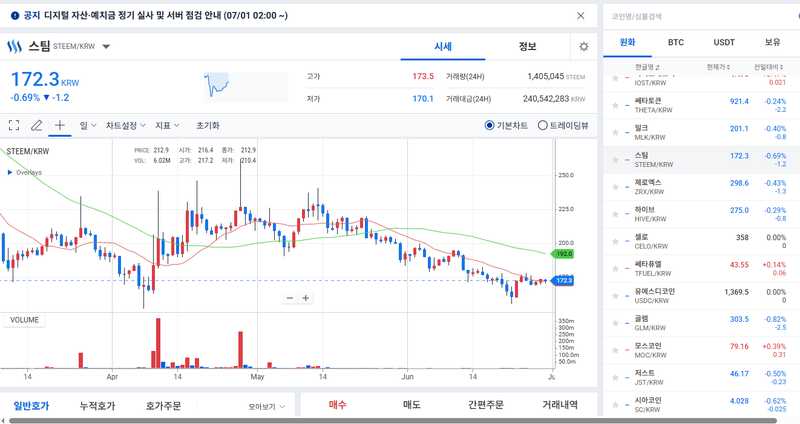
Task: Open the 일 interval dropdown
Action: tap(88, 125)
